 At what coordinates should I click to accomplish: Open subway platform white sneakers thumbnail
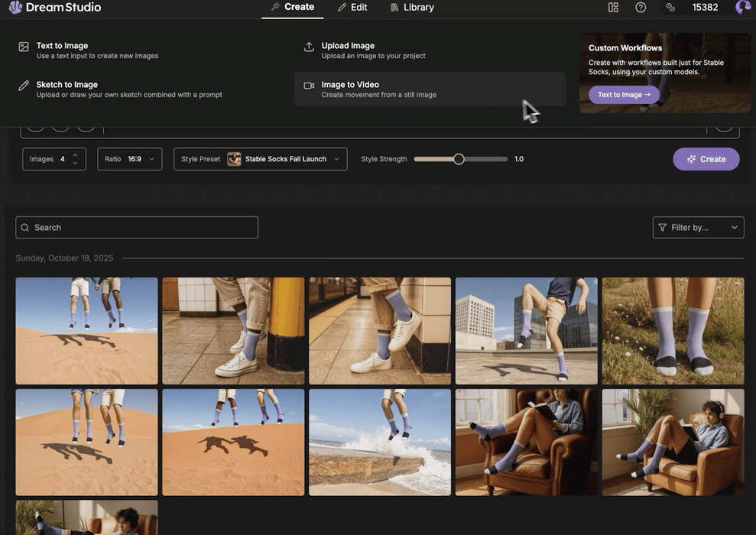coord(380,331)
